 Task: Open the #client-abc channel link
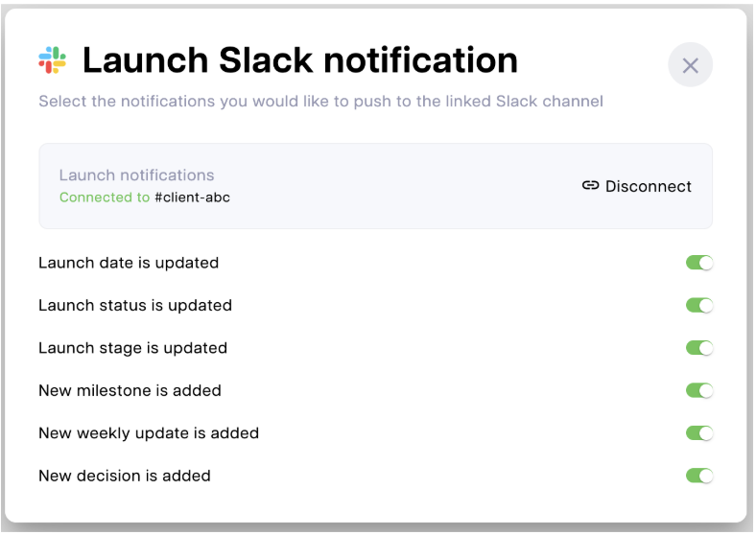click(192, 198)
